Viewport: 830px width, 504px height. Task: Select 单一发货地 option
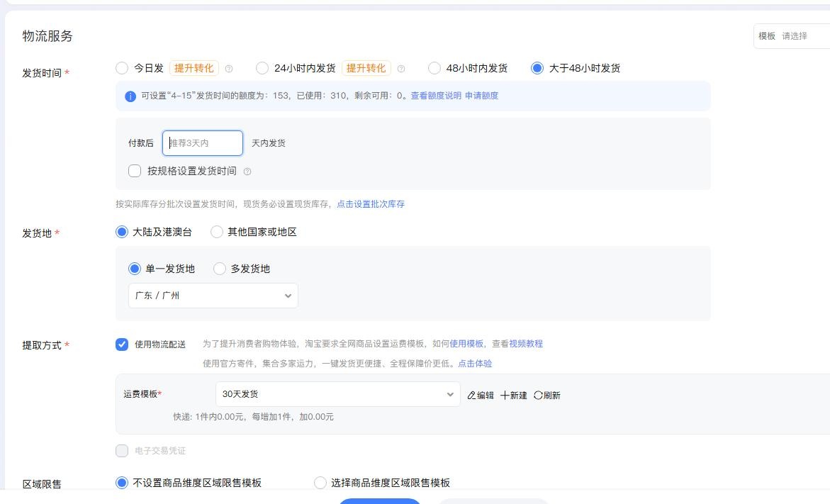click(x=135, y=269)
